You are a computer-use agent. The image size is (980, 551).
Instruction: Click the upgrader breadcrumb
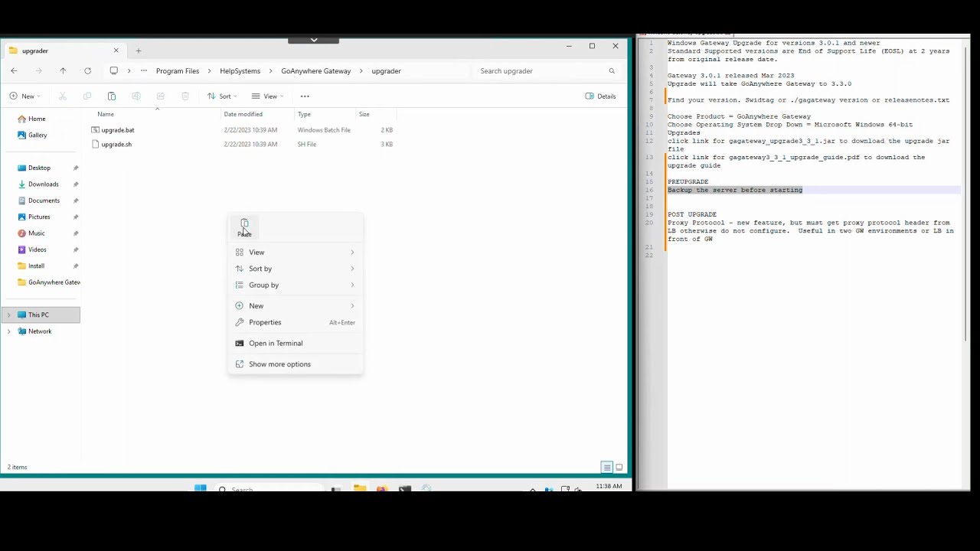click(x=386, y=71)
